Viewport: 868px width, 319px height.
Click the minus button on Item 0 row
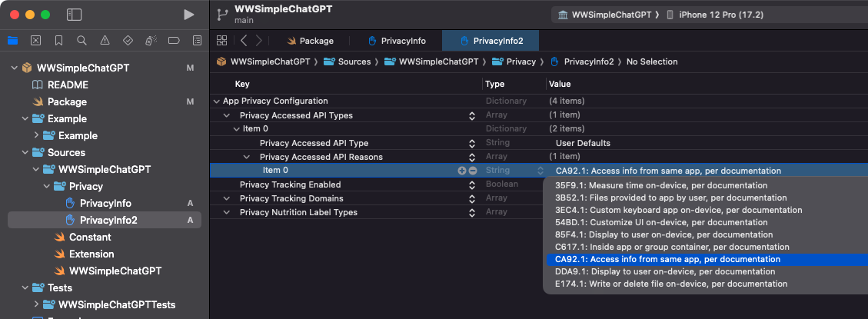pyautogui.click(x=473, y=171)
